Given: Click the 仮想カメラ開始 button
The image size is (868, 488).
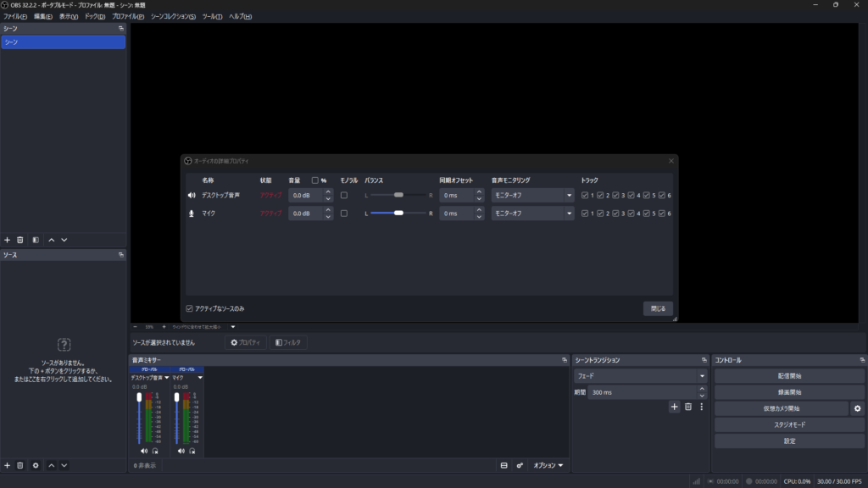Looking at the screenshot, I should coord(781,408).
